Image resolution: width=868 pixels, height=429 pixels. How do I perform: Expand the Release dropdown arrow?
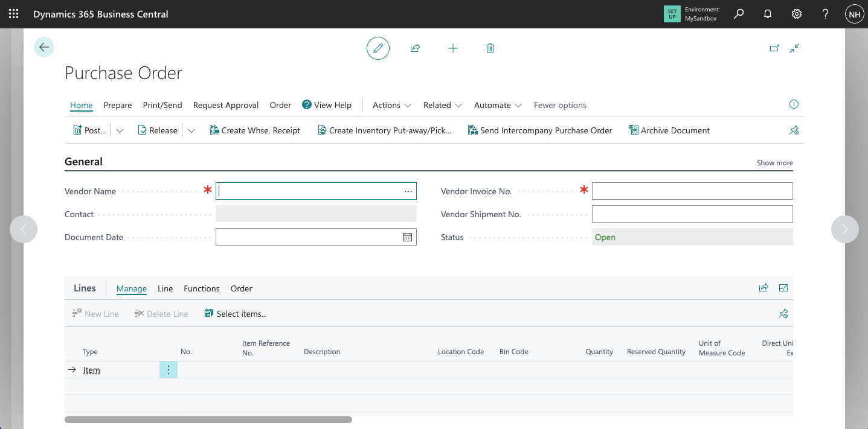191,130
